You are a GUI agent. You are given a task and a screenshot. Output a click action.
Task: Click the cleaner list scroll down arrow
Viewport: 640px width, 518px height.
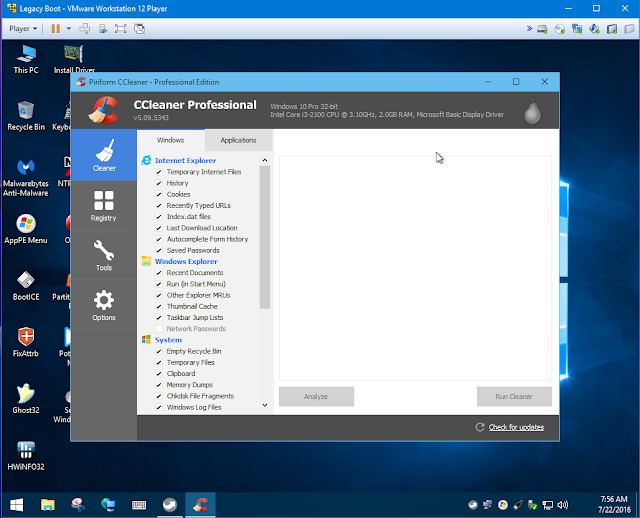coord(265,405)
